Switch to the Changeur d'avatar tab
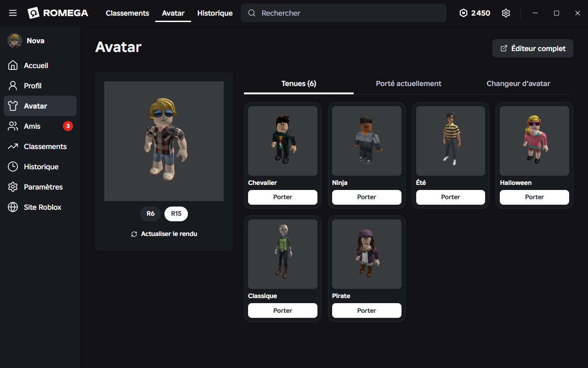The height and width of the screenshot is (368, 588). click(518, 84)
